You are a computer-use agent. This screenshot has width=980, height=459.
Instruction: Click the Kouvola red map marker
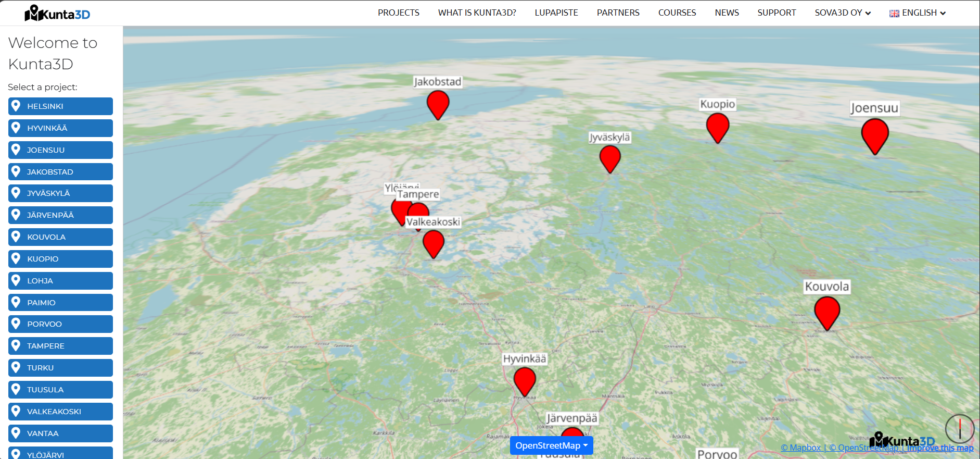[x=826, y=313]
